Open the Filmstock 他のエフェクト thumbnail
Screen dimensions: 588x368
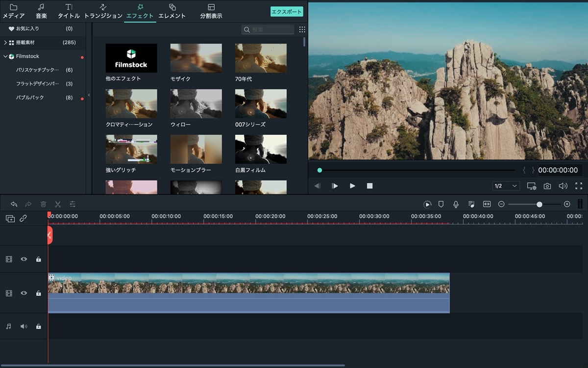[x=131, y=58]
